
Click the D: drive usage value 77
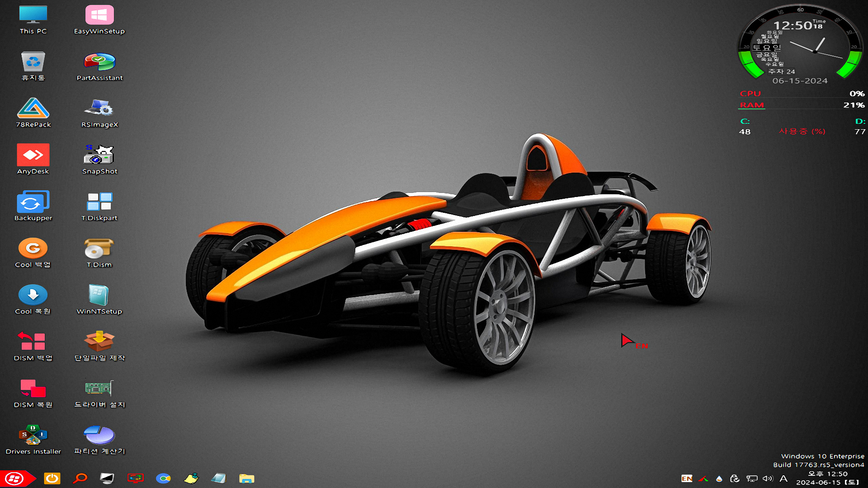pos(860,132)
